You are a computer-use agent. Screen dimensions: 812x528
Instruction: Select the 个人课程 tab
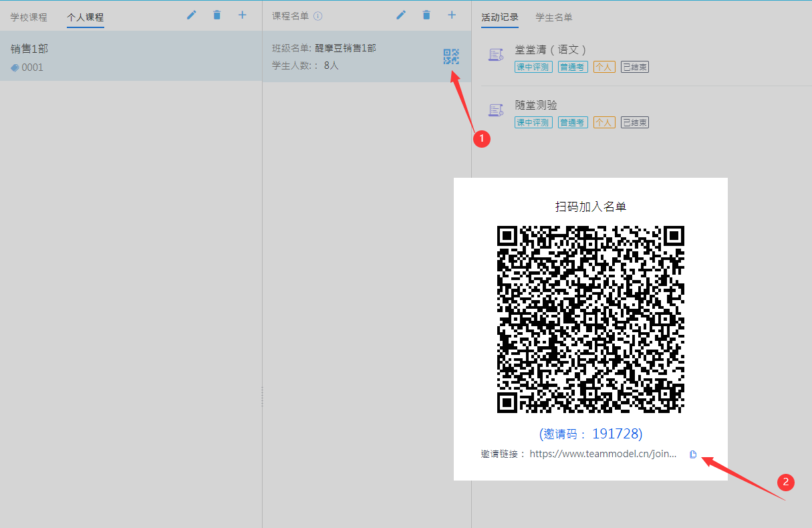tap(86, 17)
